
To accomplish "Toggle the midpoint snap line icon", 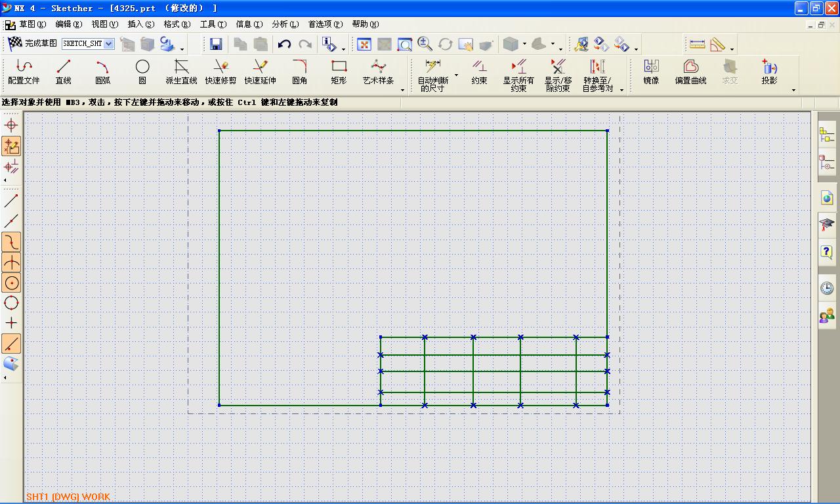I will click(x=11, y=221).
